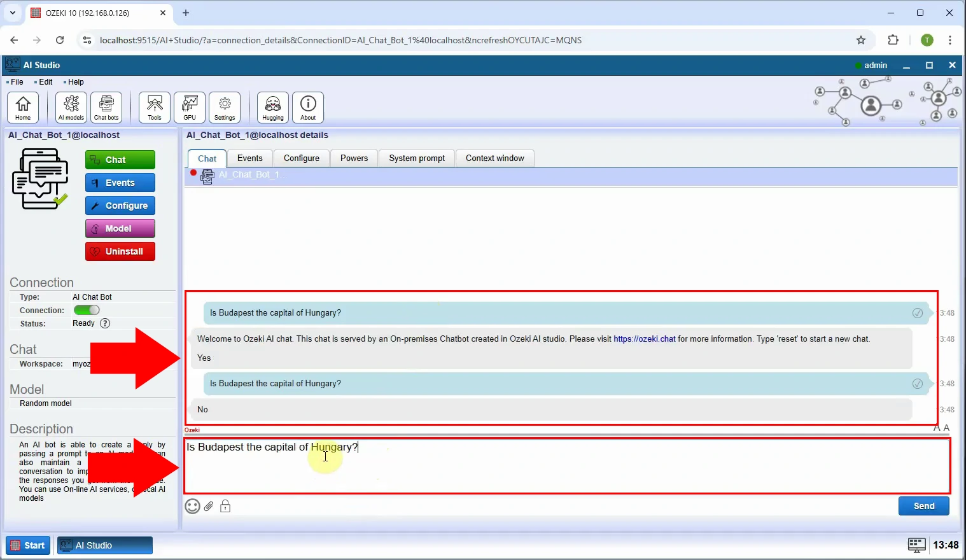Open the Edit menu
Image resolution: width=966 pixels, height=560 pixels.
(x=46, y=82)
